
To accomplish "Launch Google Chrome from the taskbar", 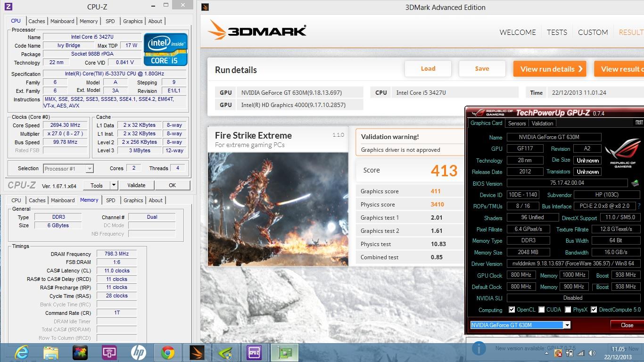I will coord(167,353).
